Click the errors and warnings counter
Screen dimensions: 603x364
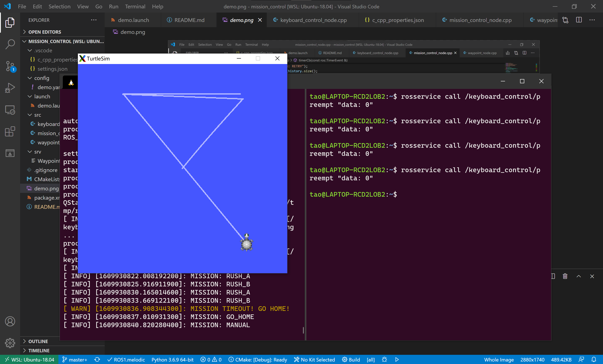211,360
